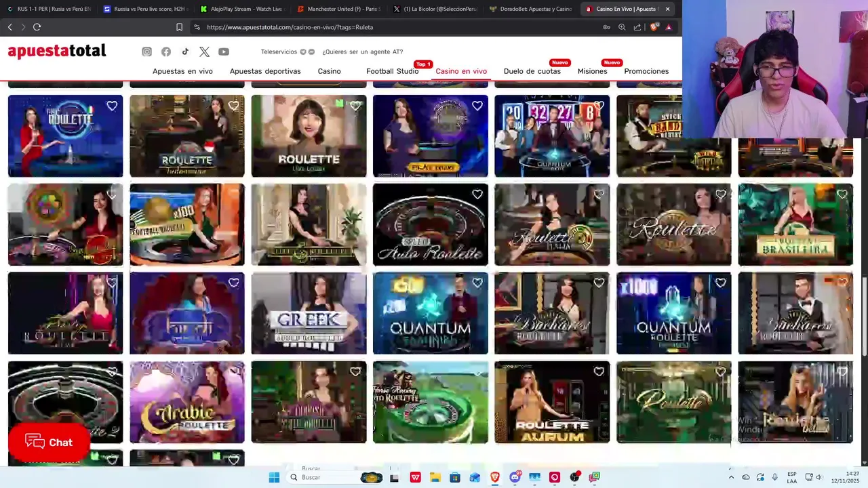The image size is (868, 488).
Task: Open the password key icon in address bar
Action: 606,27
